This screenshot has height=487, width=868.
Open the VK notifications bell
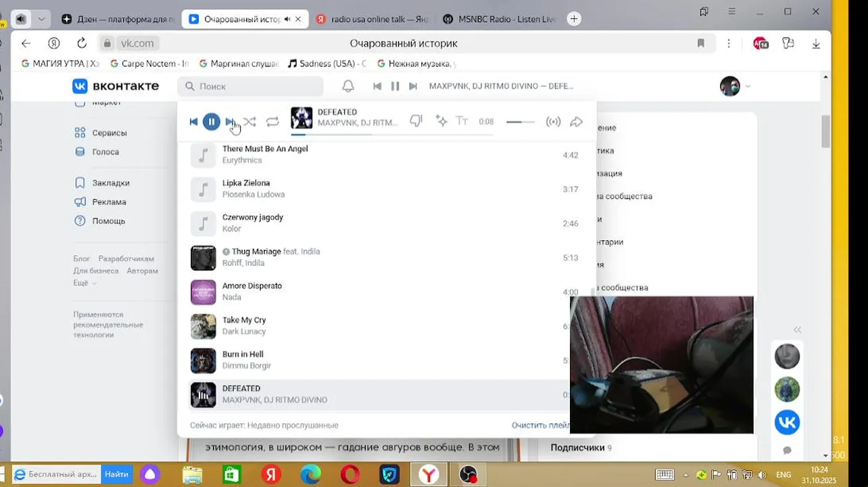(348, 86)
